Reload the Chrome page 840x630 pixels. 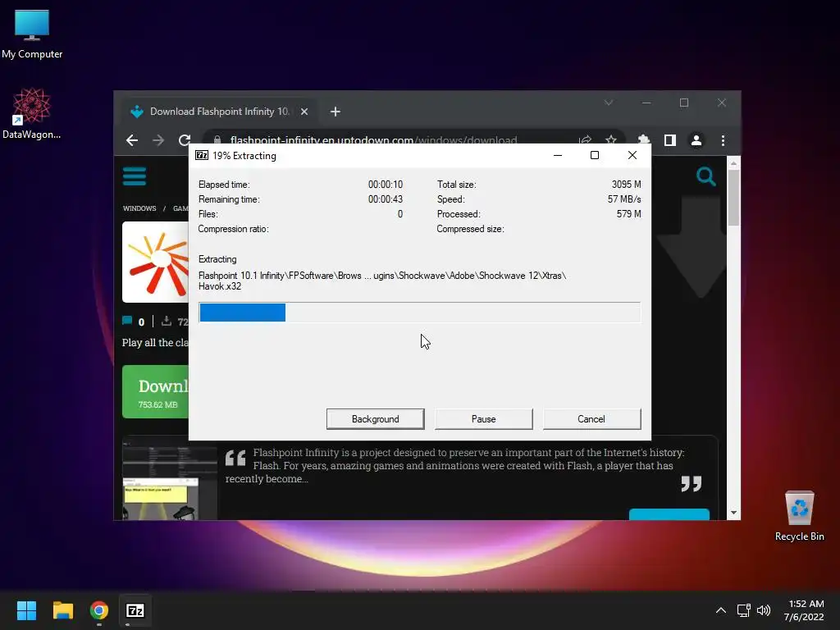[185, 140]
